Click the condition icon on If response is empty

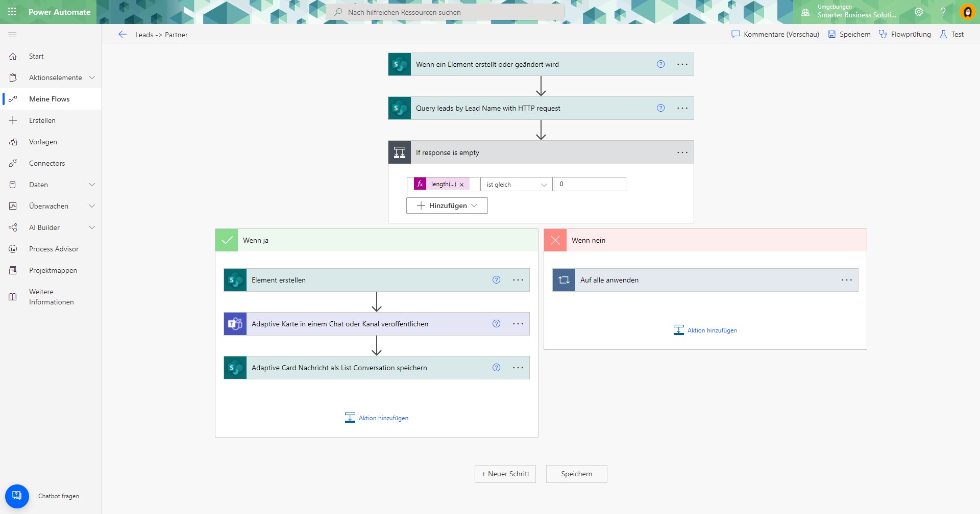(400, 152)
